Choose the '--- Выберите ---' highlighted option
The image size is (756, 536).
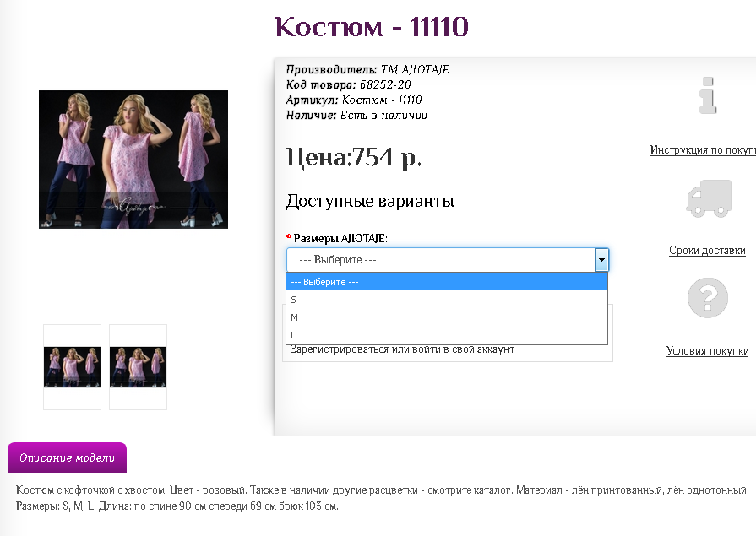(x=447, y=281)
